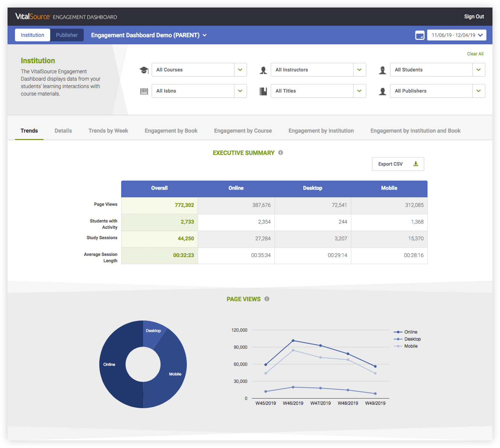Go to Engagement by Course tab
Viewport: 500px width, 448px height.
pos(243,131)
